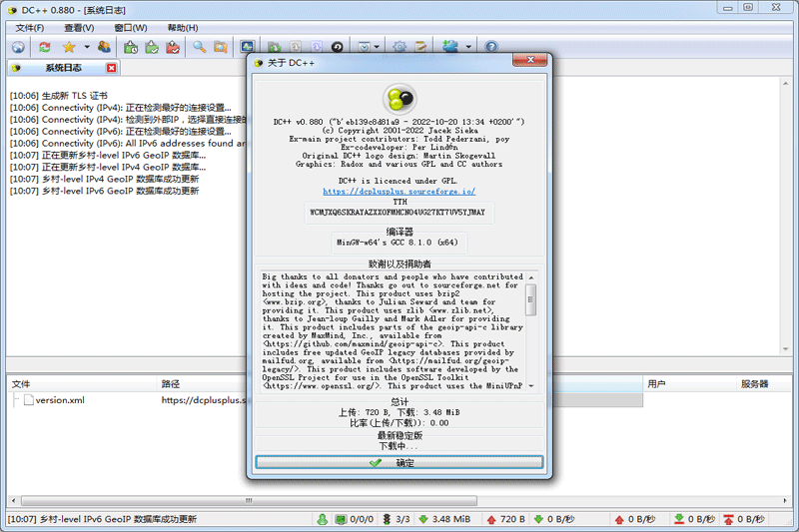The width and height of the screenshot is (799, 532).
Task: Click the Help question mark icon
Action: [491, 47]
